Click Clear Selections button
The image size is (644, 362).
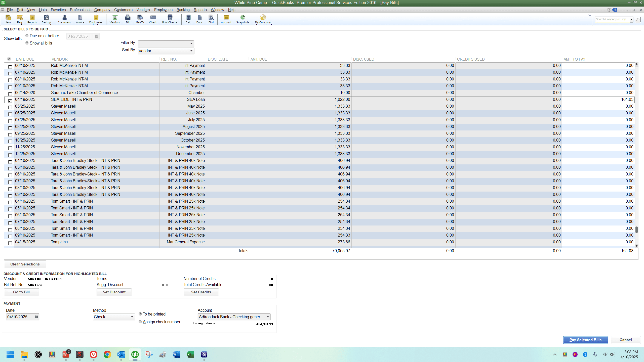[25, 264]
